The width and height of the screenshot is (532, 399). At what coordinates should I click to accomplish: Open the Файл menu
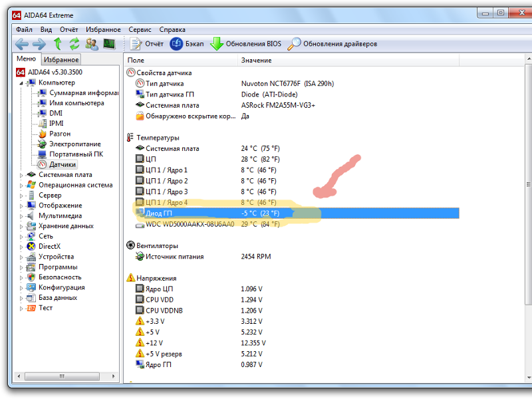click(24, 29)
